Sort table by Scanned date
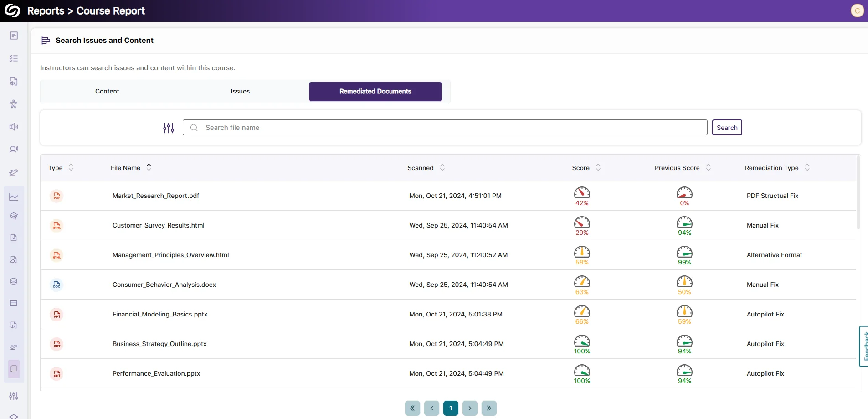 pos(442,167)
